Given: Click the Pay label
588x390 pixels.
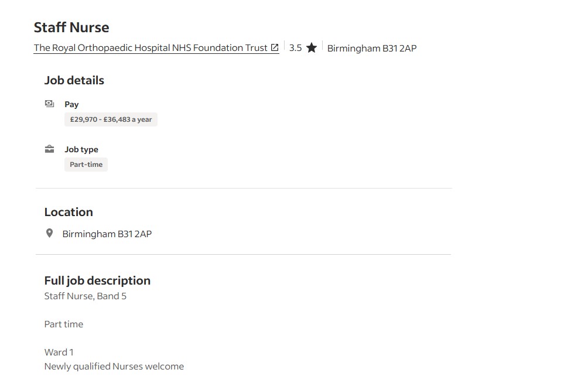Looking at the screenshot, I should click(x=71, y=104).
